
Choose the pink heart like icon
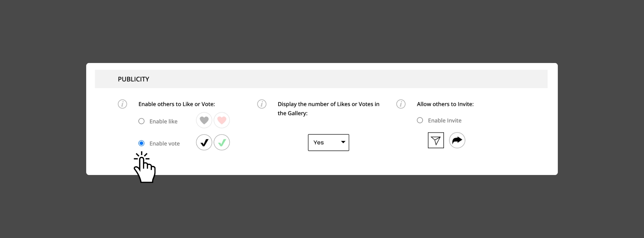click(x=222, y=120)
